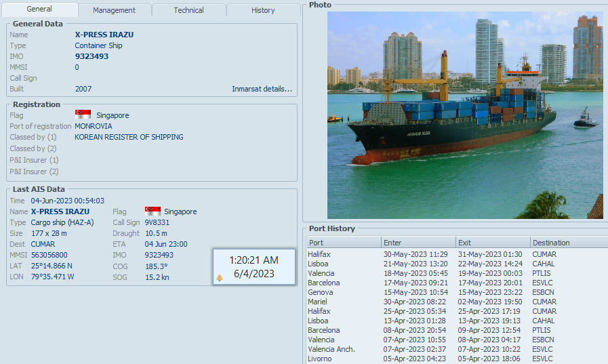Sort port history by Exit column

tap(493, 243)
